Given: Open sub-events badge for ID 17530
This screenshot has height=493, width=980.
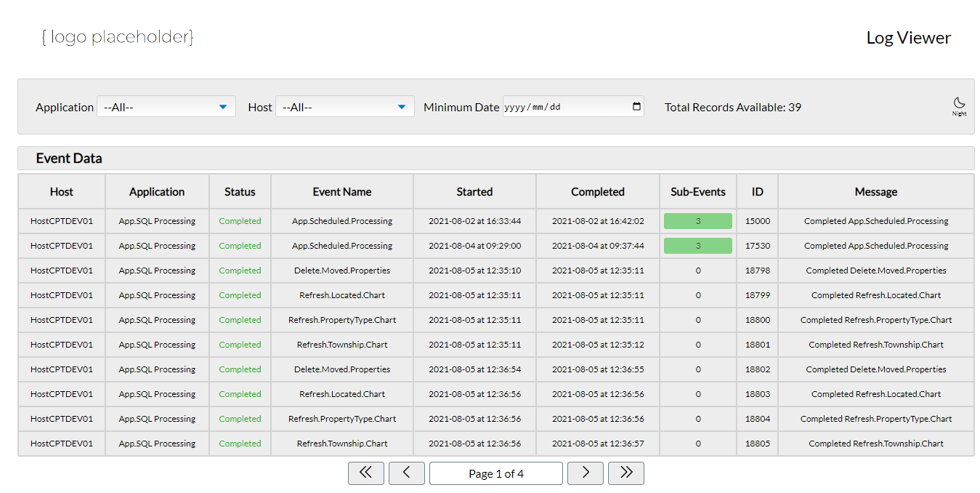Looking at the screenshot, I should pyautogui.click(x=698, y=246).
